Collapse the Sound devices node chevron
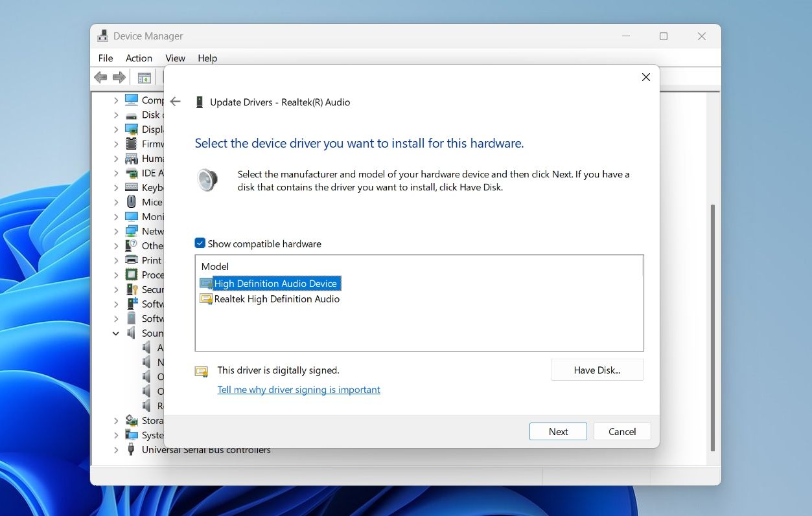The height and width of the screenshot is (516, 812). (116, 333)
